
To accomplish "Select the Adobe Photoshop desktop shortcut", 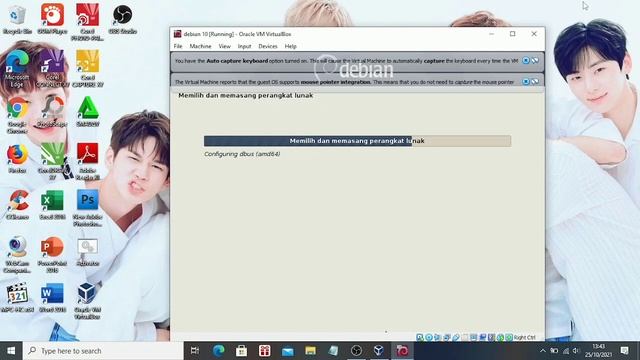I will (87, 208).
